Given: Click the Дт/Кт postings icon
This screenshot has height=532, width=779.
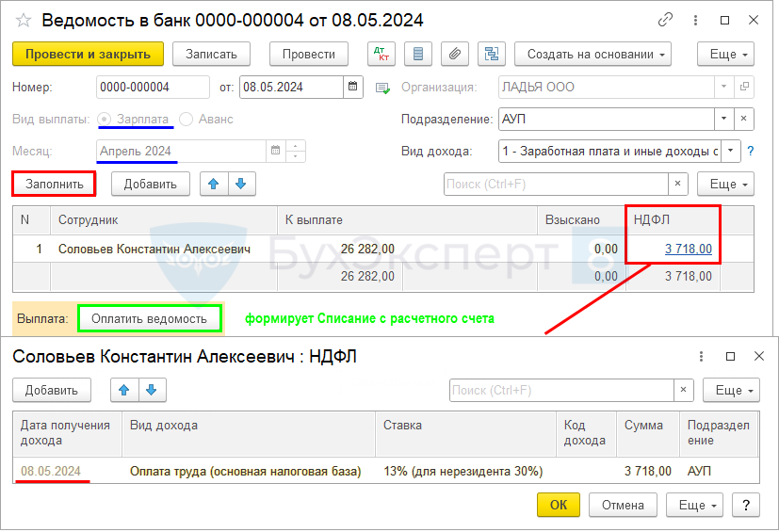Looking at the screenshot, I should coord(381,55).
